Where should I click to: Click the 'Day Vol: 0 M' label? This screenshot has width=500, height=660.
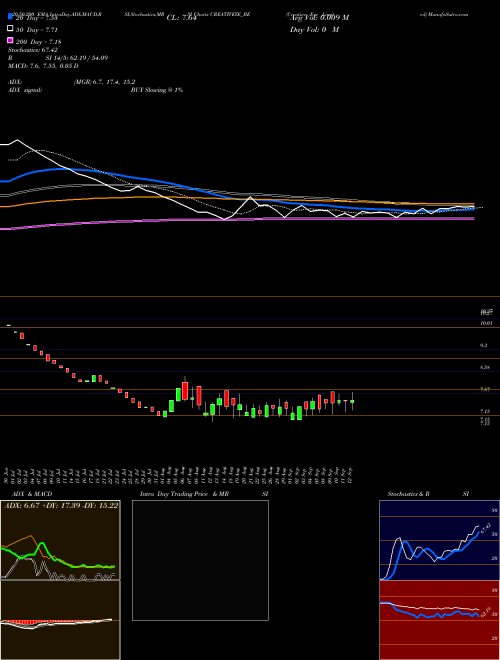click(x=314, y=29)
